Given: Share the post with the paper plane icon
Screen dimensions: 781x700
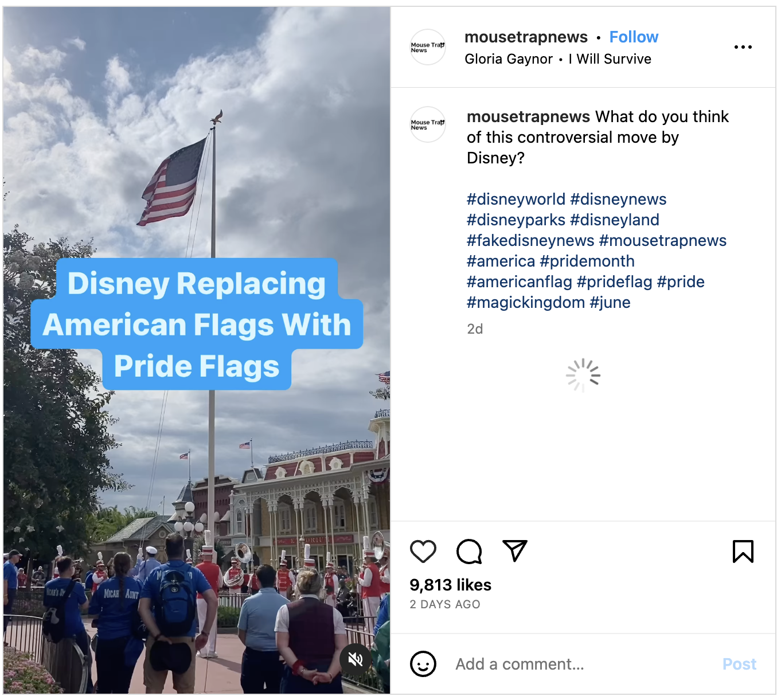Looking at the screenshot, I should [x=515, y=551].
